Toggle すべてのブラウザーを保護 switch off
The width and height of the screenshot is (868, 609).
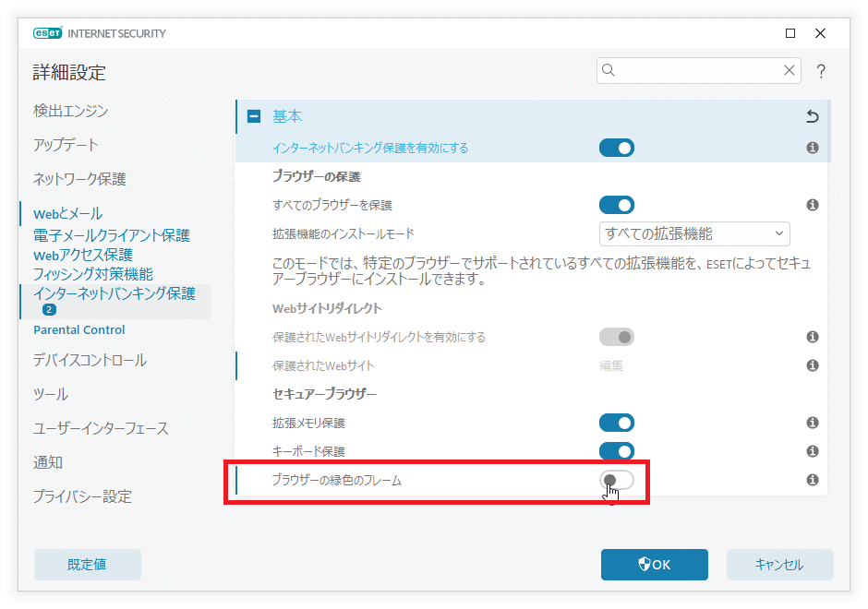pyautogui.click(x=617, y=205)
